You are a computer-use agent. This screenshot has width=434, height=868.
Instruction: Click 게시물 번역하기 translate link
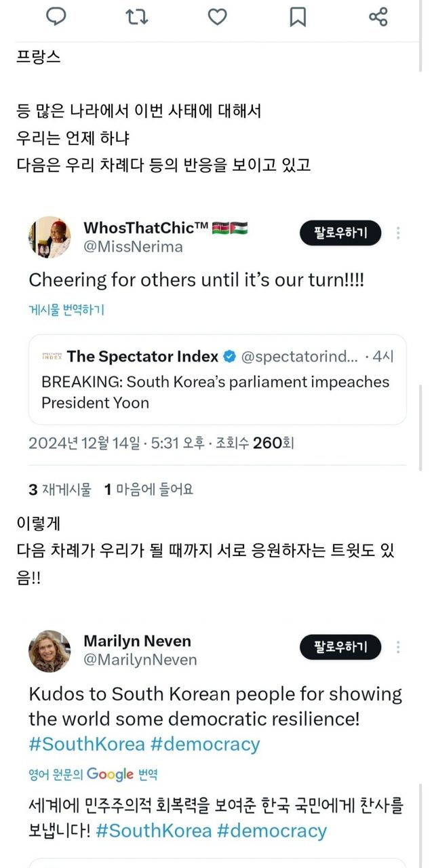(66, 310)
